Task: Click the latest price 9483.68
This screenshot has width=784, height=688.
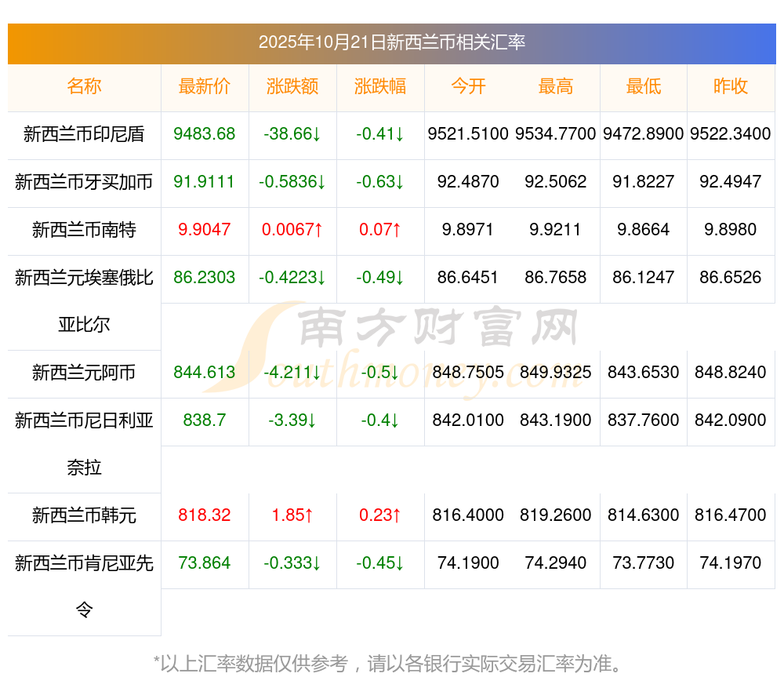Action: [x=205, y=134]
